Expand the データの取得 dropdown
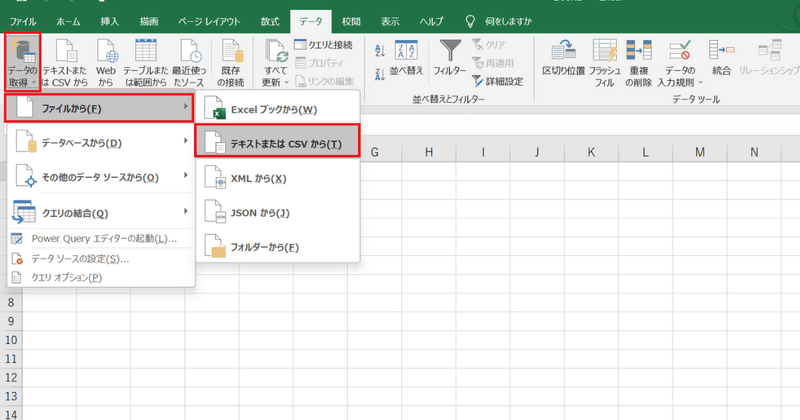 pos(22,62)
